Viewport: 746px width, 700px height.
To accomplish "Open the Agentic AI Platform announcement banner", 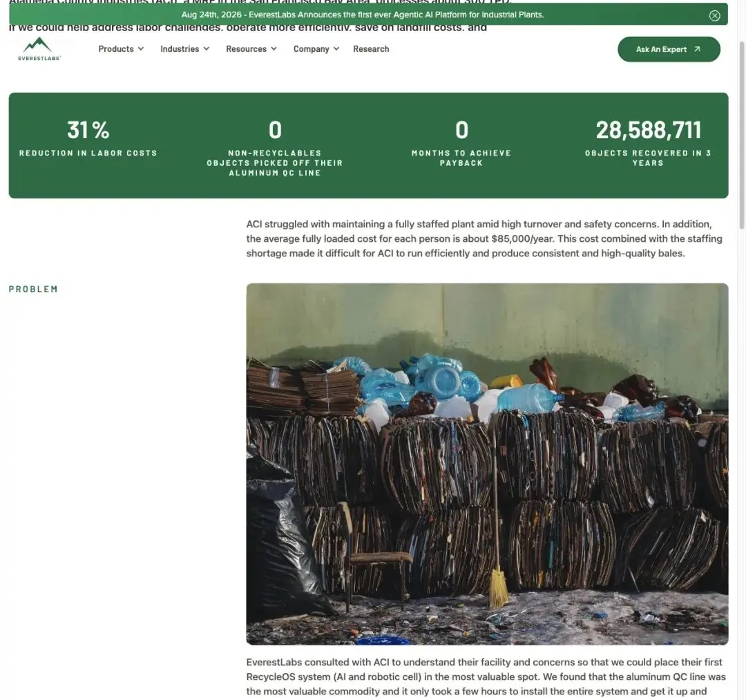I will (363, 15).
